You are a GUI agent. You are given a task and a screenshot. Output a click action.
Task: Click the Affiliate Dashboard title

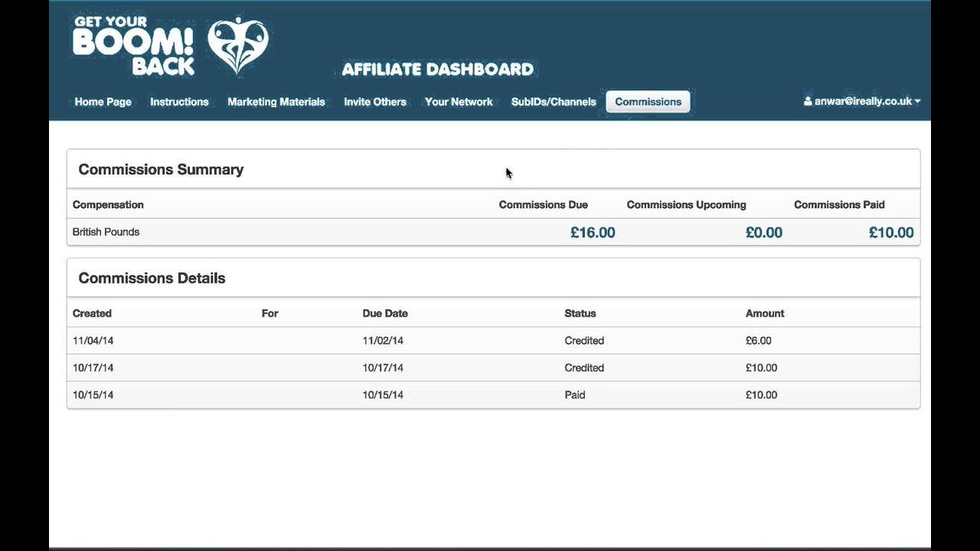(x=438, y=69)
